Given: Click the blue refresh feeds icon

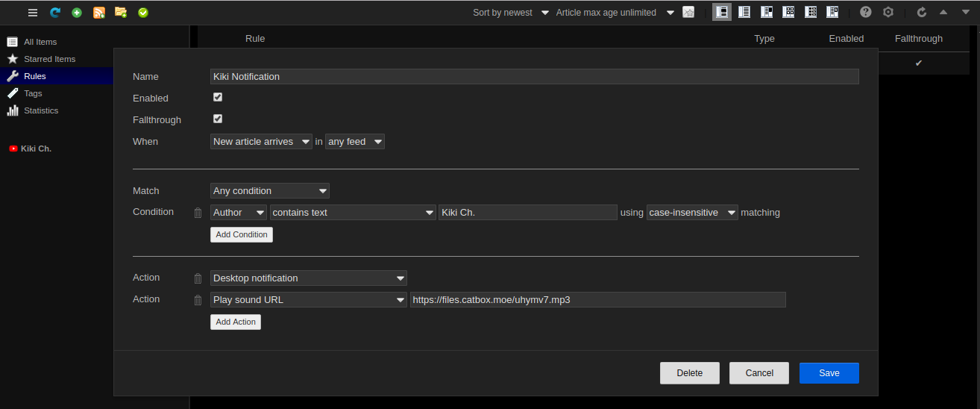Looking at the screenshot, I should (x=55, y=13).
